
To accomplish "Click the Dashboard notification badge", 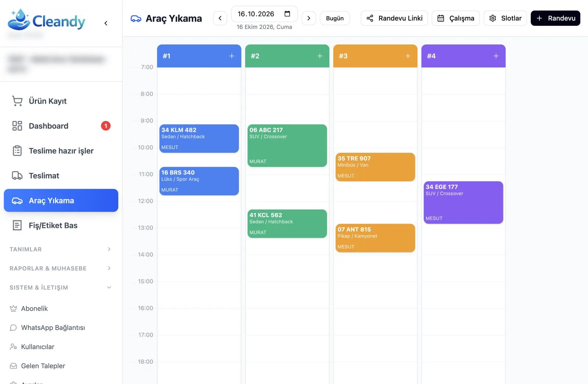I will tap(106, 126).
